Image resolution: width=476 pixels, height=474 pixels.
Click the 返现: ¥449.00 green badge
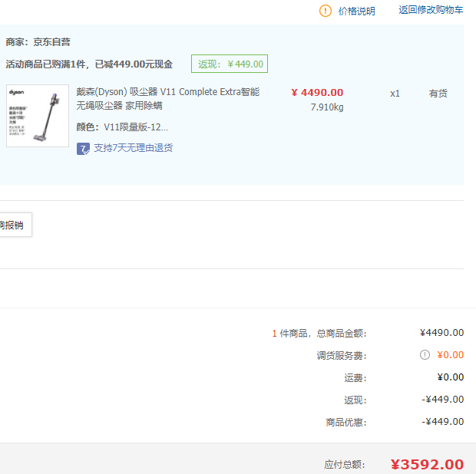pyautogui.click(x=230, y=64)
